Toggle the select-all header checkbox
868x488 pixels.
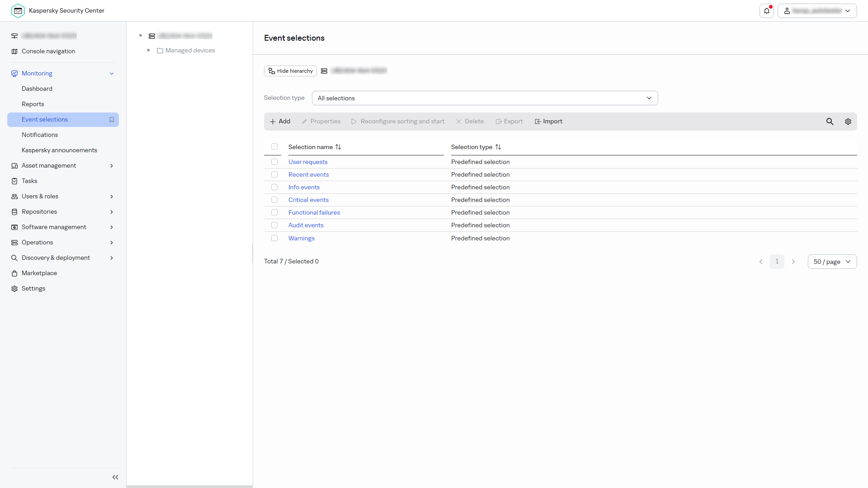pos(274,146)
